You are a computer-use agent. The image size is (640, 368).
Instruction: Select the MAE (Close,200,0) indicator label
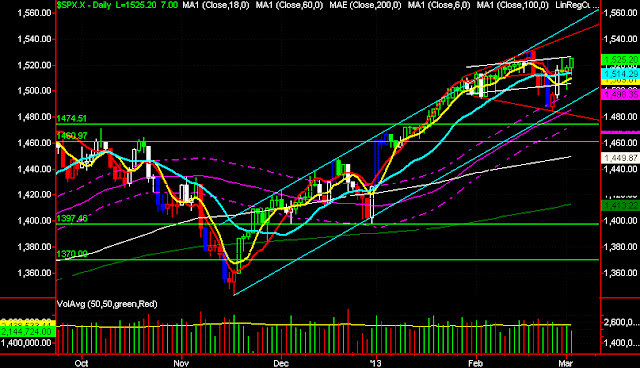tap(365, 5)
